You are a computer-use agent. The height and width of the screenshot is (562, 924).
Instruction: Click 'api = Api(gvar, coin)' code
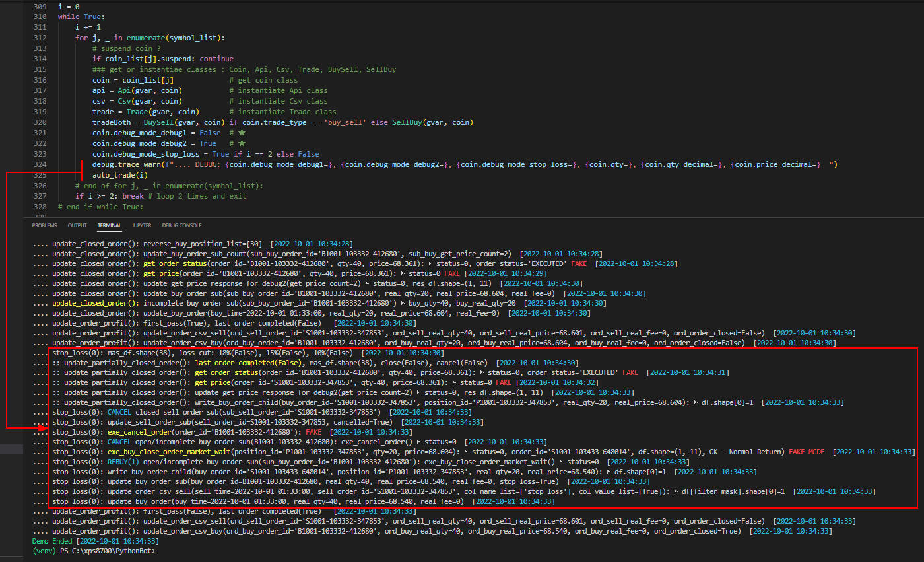click(137, 90)
